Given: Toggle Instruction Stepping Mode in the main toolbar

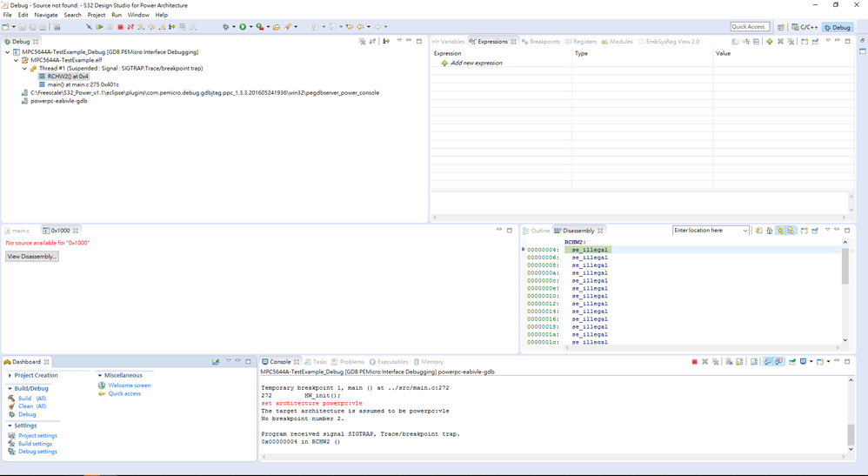Looking at the screenshot, I should 172,27.
